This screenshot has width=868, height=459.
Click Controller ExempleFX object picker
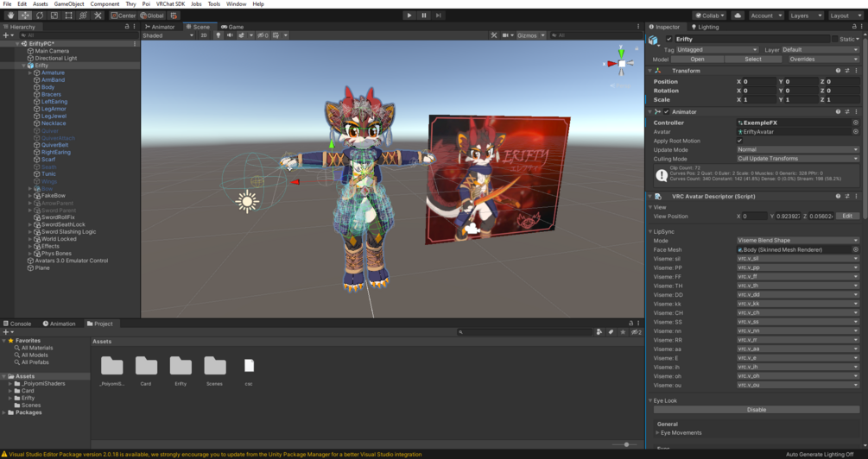855,123
